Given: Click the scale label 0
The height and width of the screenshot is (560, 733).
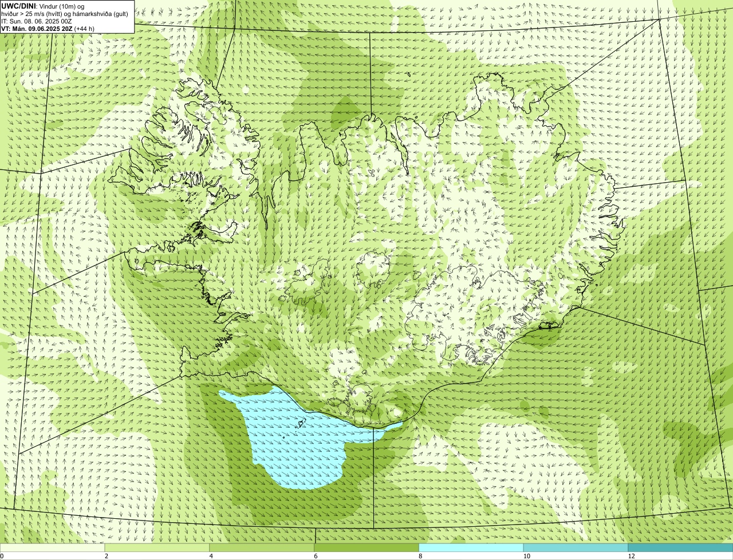Looking at the screenshot, I should 2,556.
